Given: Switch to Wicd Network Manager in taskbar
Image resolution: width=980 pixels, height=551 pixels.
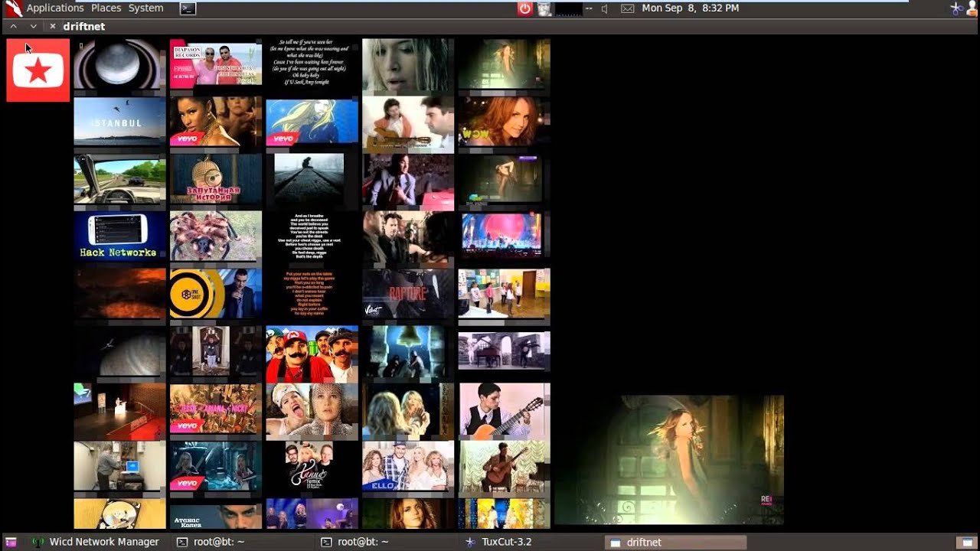Looking at the screenshot, I should point(95,542).
